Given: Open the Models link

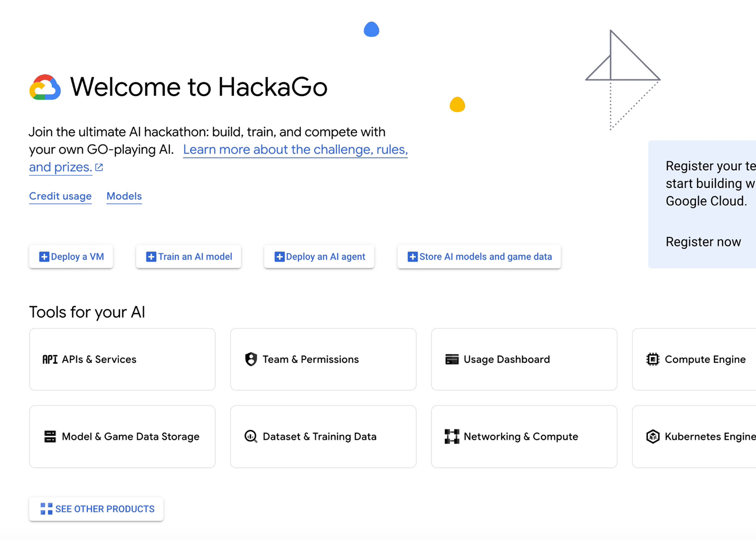Looking at the screenshot, I should [x=124, y=196].
